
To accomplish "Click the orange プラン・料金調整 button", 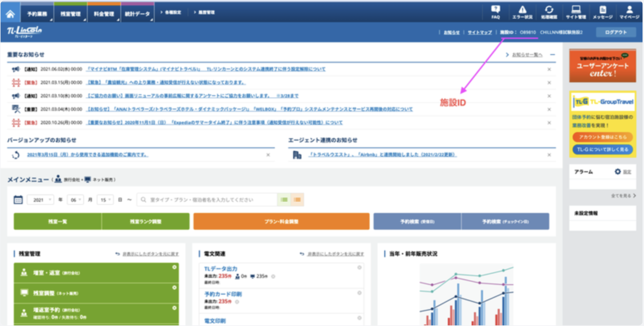I will 281,221.
